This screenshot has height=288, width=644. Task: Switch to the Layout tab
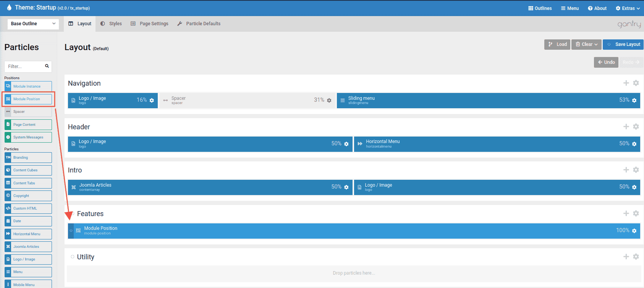tap(80, 24)
